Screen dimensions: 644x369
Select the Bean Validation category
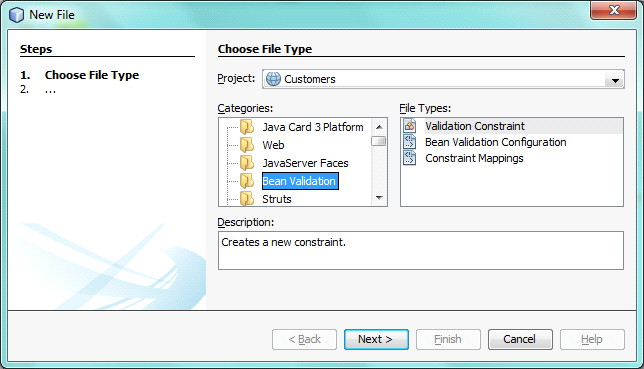pos(300,181)
